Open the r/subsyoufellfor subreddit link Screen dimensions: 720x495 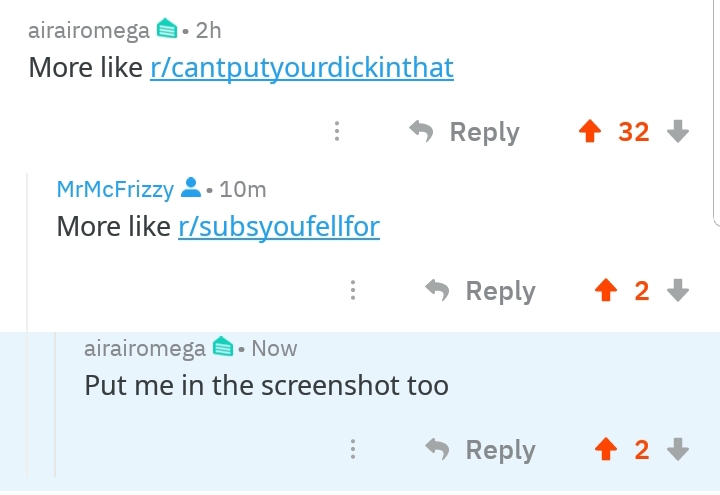(279, 227)
